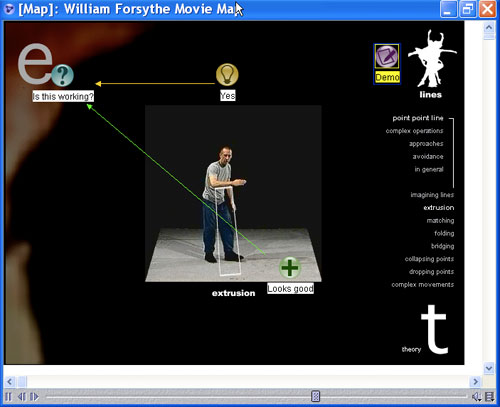This screenshot has height=407, width=500.
Task: Select the yellow 'Demo' label
Action: point(387,77)
